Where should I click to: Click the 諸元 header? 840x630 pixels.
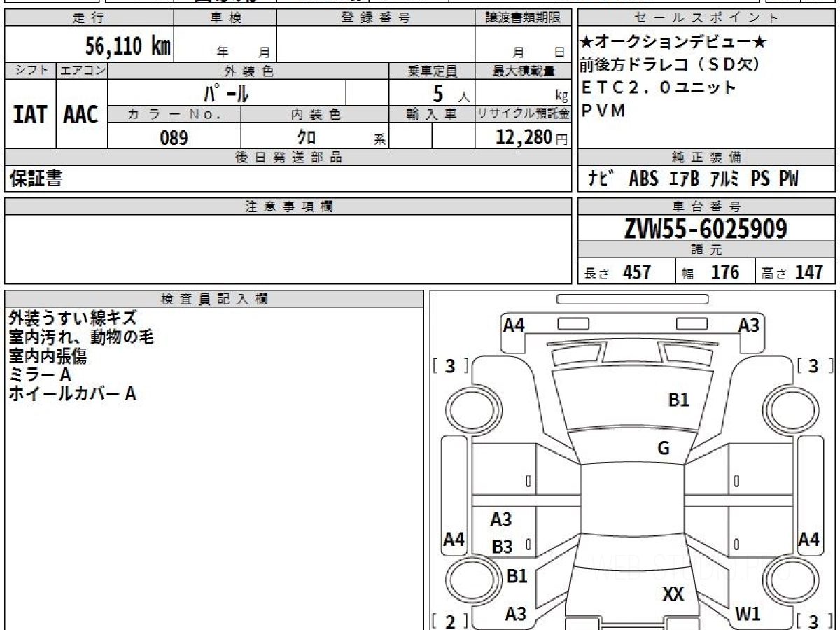706,250
